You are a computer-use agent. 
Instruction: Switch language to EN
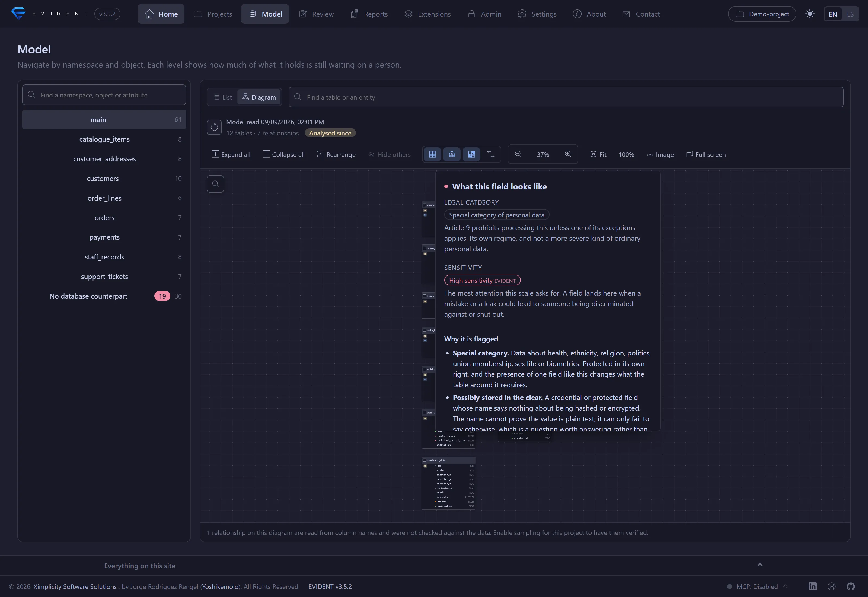832,14
